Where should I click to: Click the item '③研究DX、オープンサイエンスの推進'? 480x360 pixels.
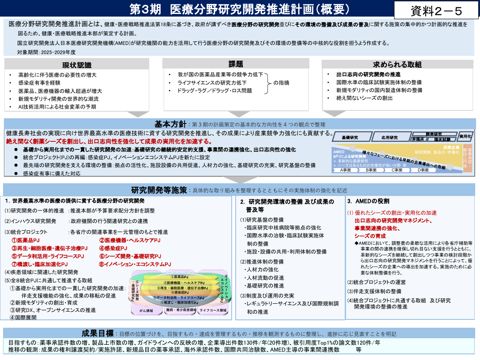52,310
